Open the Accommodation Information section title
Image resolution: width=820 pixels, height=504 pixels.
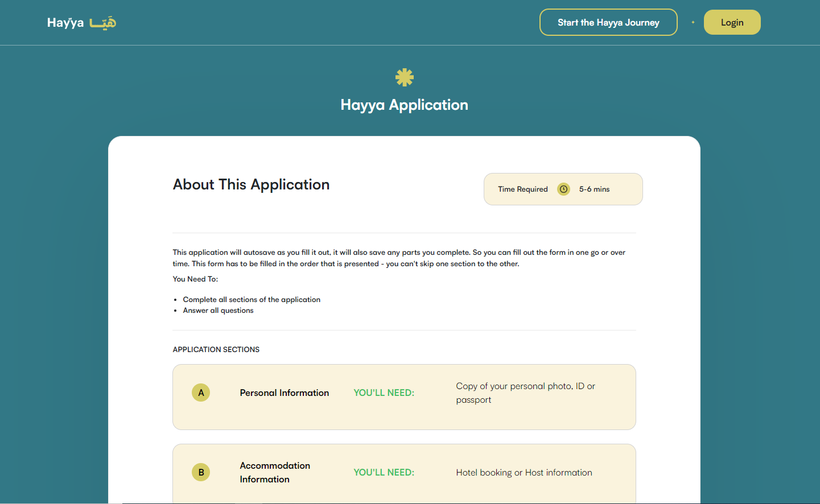(275, 472)
